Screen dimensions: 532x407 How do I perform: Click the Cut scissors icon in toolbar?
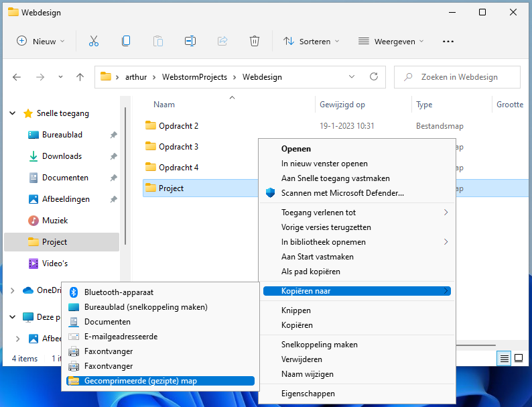pos(94,41)
